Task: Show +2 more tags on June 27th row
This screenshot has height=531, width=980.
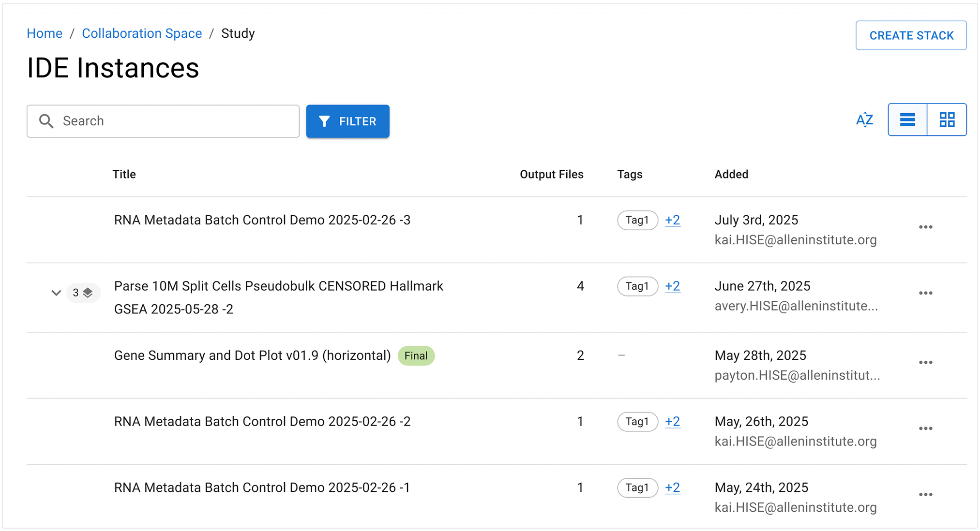Action: tap(672, 286)
